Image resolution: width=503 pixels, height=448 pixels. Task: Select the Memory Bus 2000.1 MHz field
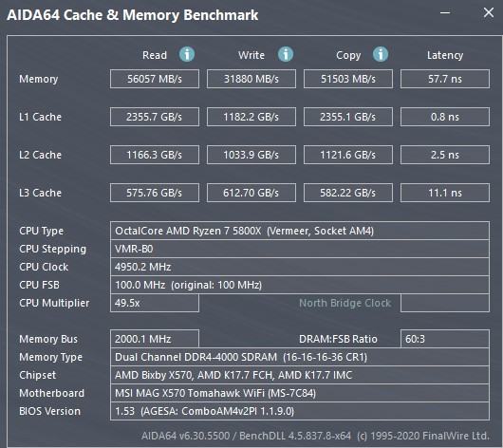click(x=155, y=339)
